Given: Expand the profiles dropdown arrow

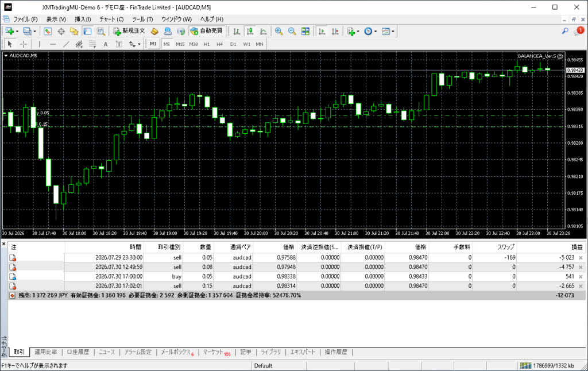Looking at the screenshot, I should tap(34, 32).
